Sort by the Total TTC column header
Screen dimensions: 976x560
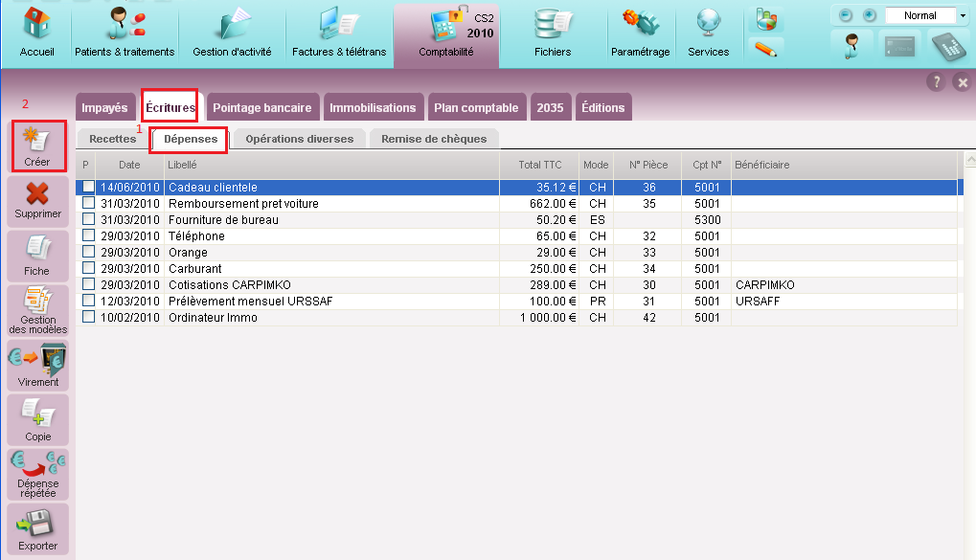pos(539,165)
